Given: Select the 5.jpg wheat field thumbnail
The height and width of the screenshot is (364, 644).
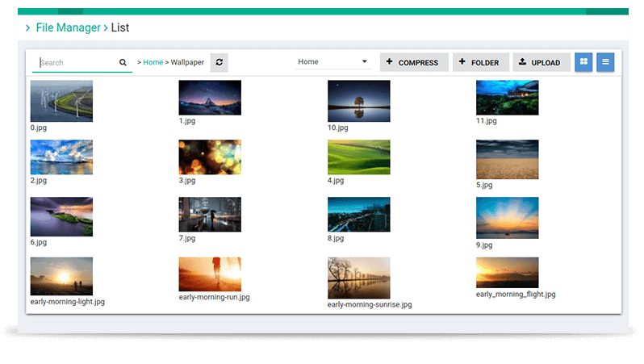Looking at the screenshot, I should click(x=508, y=160).
